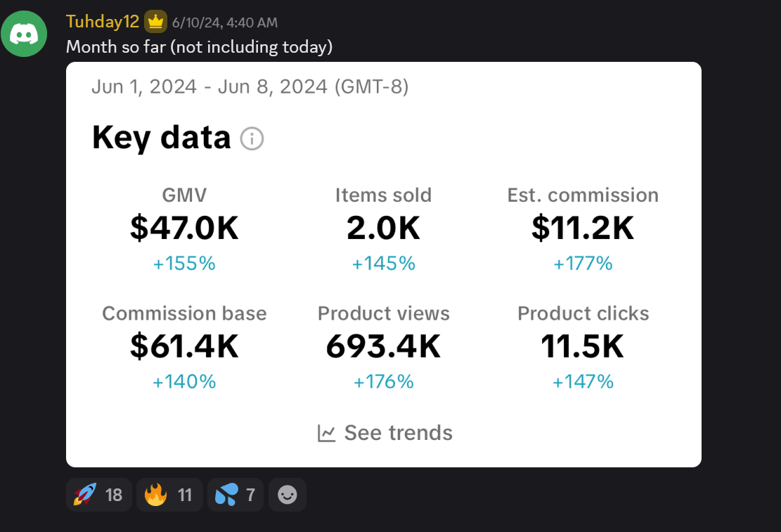The width and height of the screenshot is (781, 532).
Task: Click the crown badge next to username
Action: tap(155, 22)
